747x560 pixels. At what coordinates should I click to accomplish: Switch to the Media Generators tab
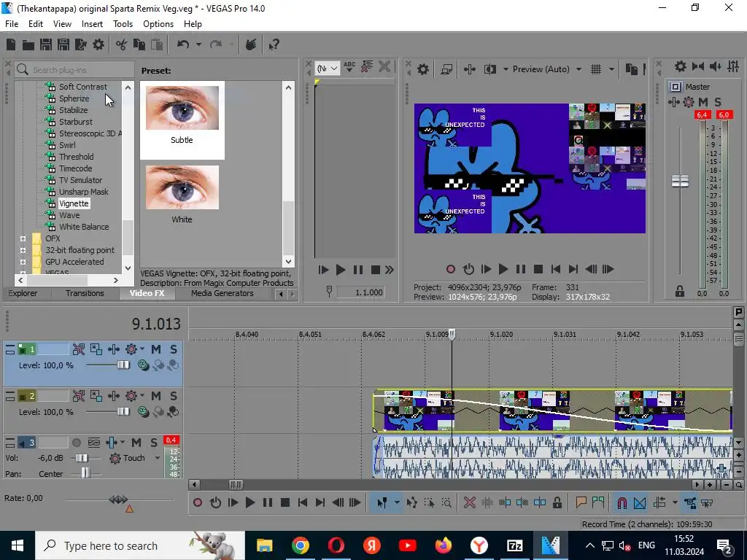pos(222,293)
